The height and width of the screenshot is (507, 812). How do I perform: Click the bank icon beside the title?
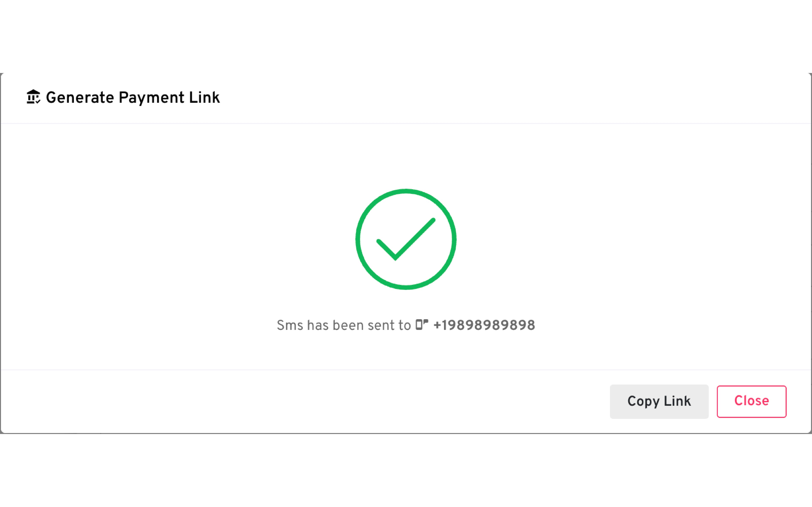(33, 97)
